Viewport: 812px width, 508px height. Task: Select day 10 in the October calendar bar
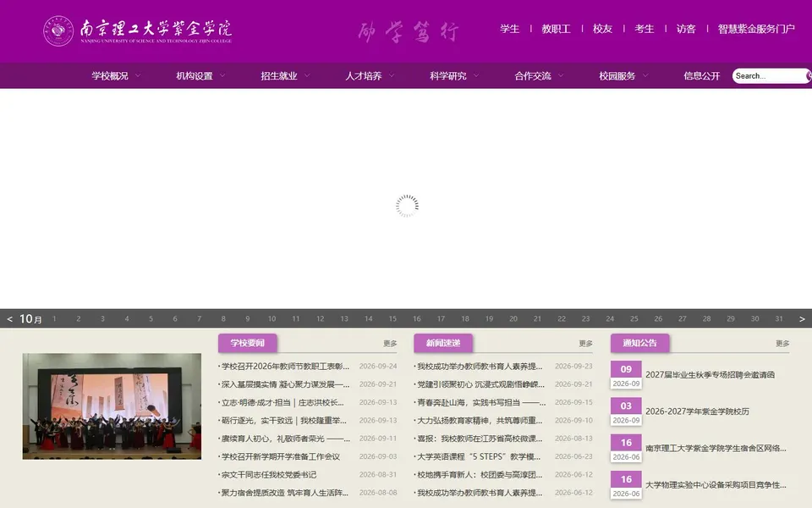pyautogui.click(x=272, y=319)
